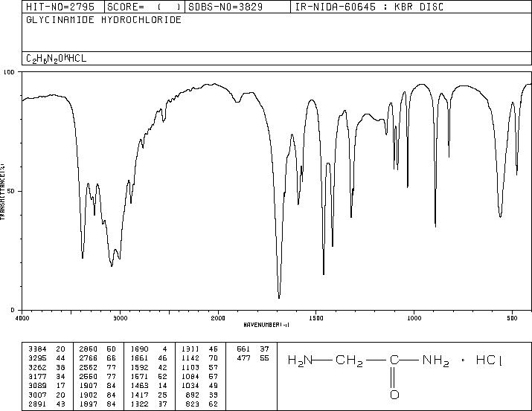This screenshot has width=532, height=411.
Task: Click the 1000 x-axis tick label
Action: (414, 318)
